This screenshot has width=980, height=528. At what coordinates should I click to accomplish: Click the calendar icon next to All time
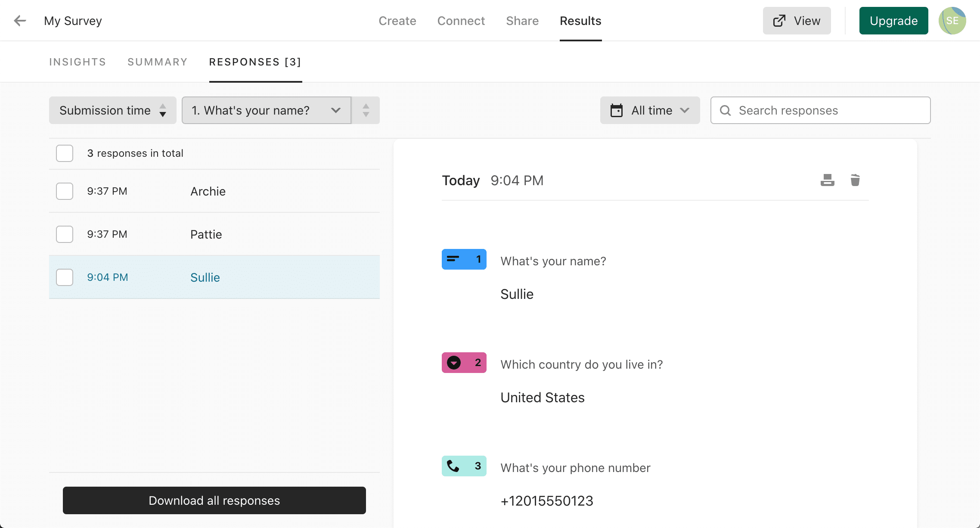pos(617,111)
